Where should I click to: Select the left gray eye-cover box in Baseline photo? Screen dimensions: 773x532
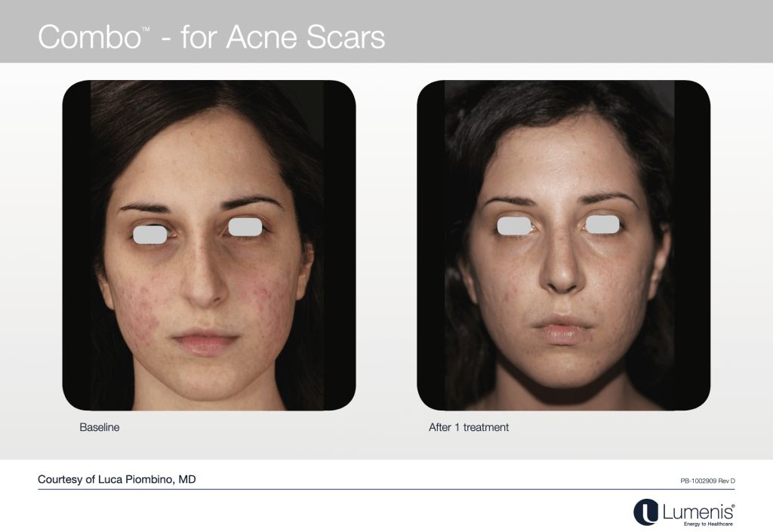click(x=150, y=235)
